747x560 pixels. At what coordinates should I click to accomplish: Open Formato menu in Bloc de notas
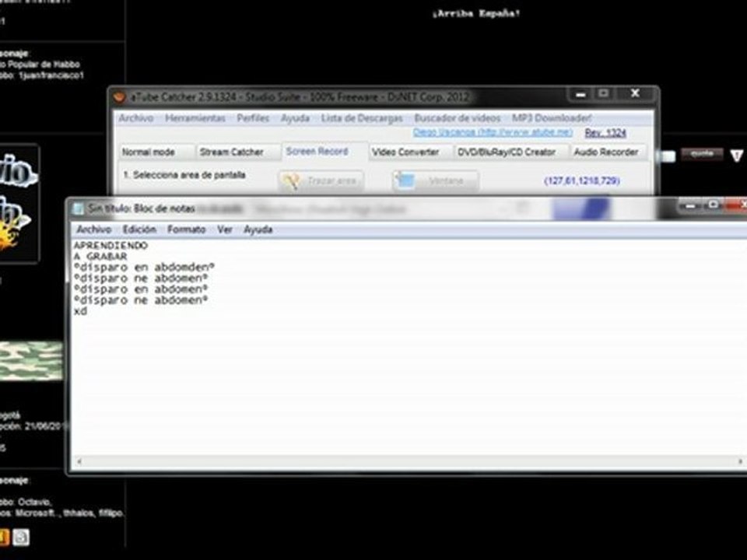point(186,229)
